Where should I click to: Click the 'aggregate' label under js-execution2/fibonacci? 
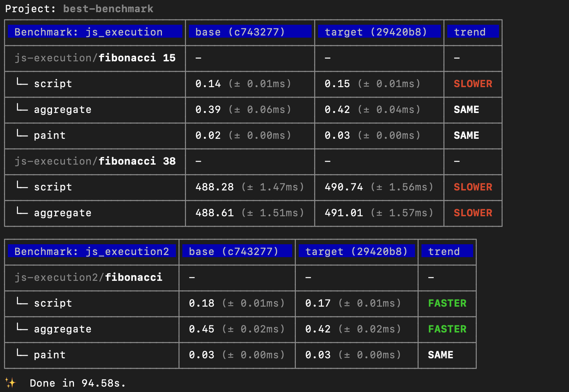coord(63,329)
